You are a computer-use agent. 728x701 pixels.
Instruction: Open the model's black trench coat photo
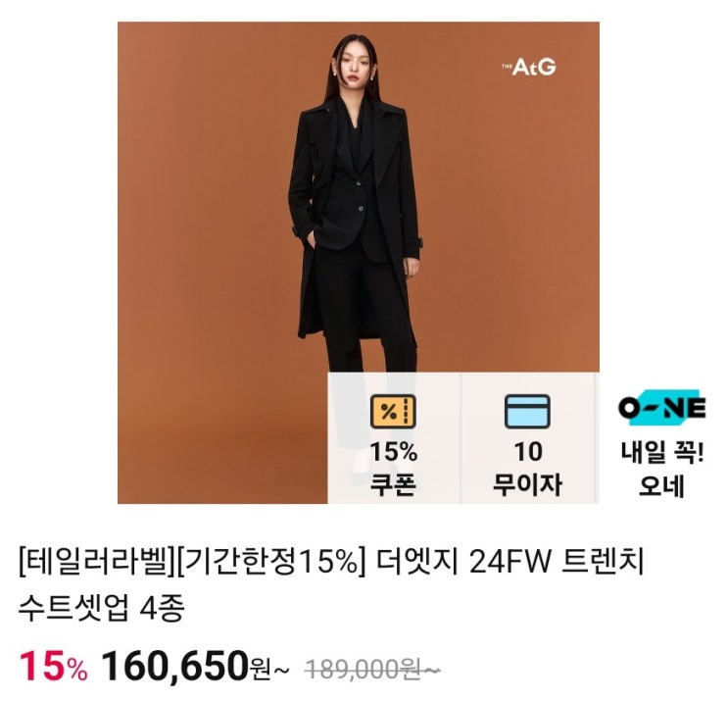coord(359,263)
